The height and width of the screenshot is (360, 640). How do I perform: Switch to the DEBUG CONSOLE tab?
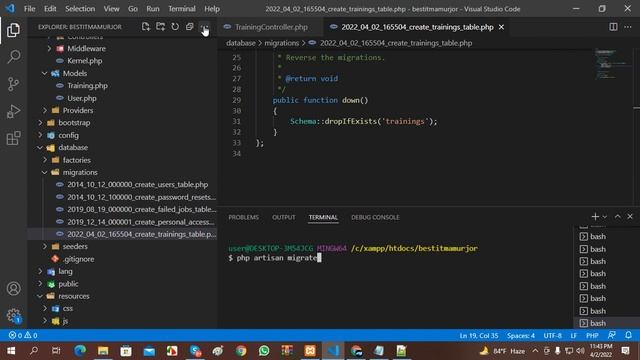(x=375, y=217)
